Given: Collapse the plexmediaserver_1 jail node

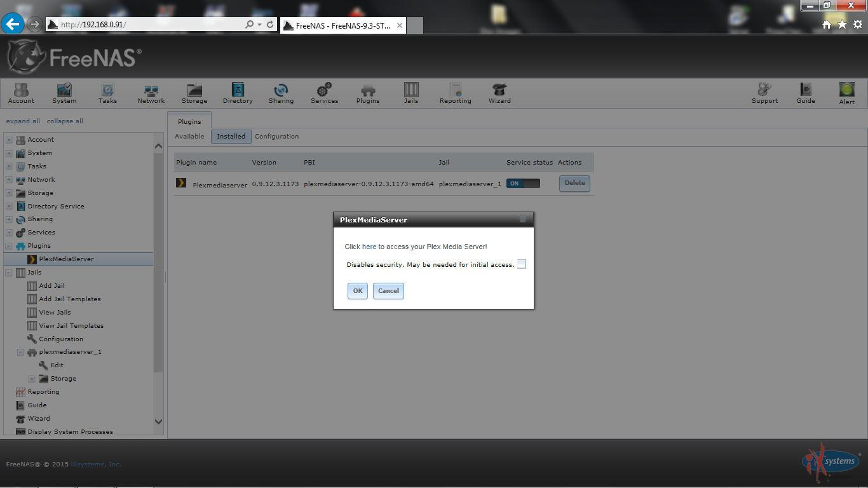Looking at the screenshot, I should (20, 352).
